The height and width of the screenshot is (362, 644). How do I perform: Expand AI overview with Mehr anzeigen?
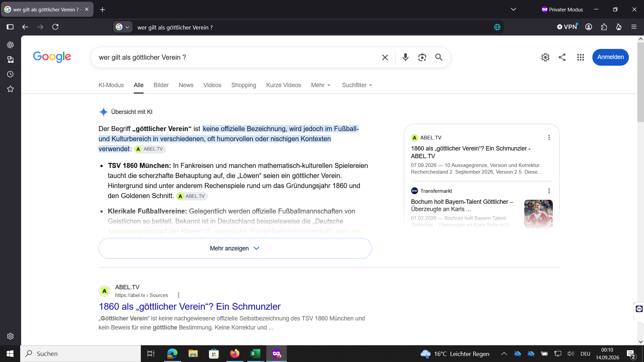coord(235,248)
